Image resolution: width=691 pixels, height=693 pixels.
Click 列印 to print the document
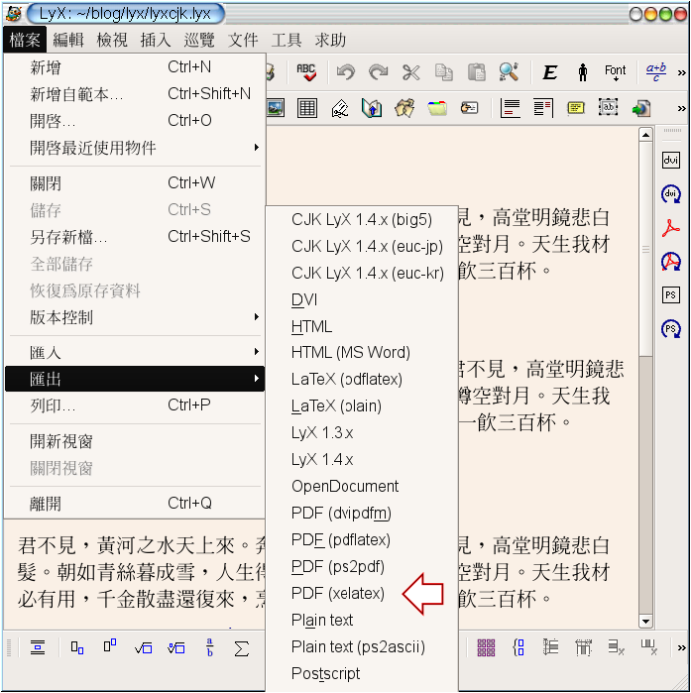(52, 405)
